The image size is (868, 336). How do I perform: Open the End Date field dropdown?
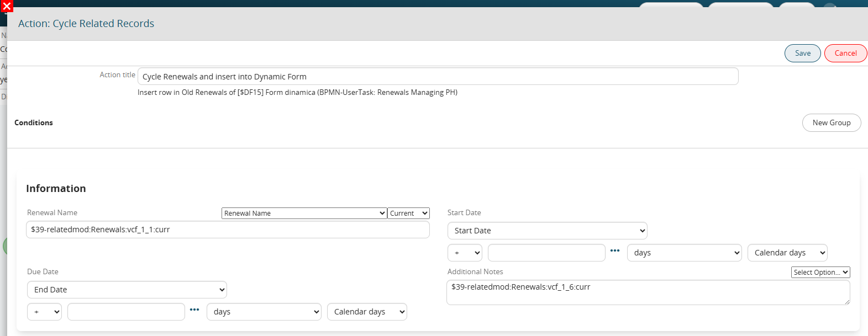(x=127, y=289)
